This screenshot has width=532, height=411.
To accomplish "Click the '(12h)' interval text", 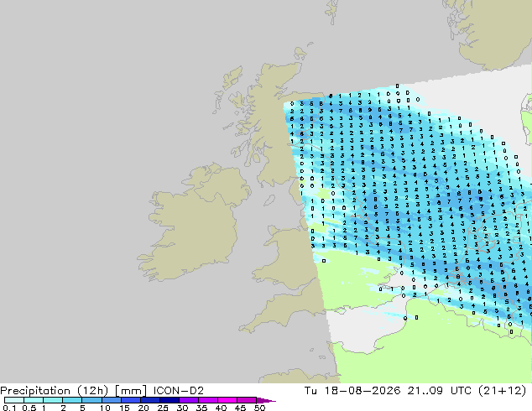I will 93,391.
